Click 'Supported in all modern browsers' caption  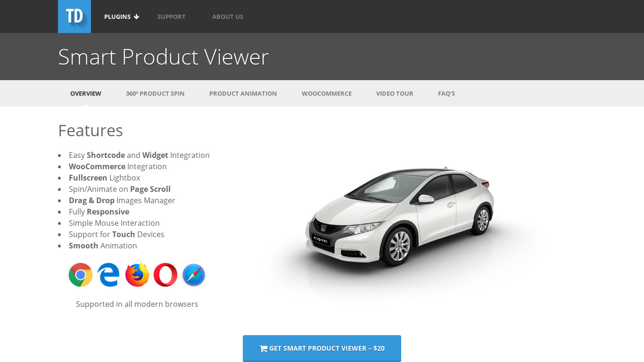pos(137,304)
